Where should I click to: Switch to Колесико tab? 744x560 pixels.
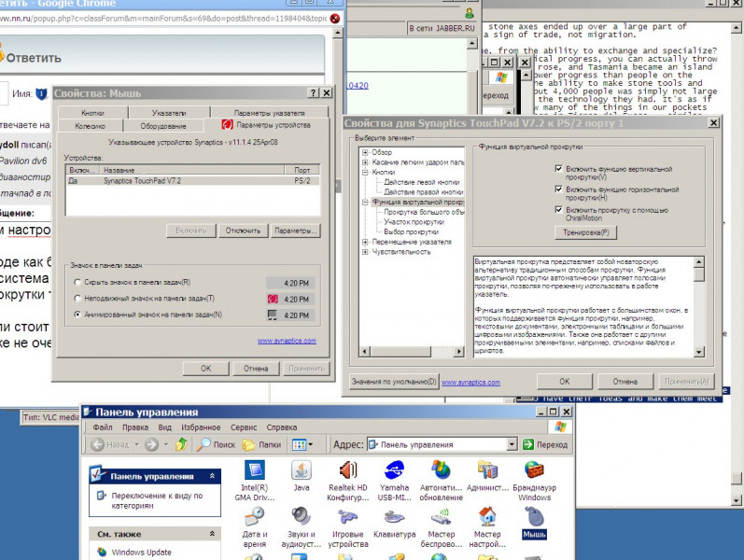(91, 126)
